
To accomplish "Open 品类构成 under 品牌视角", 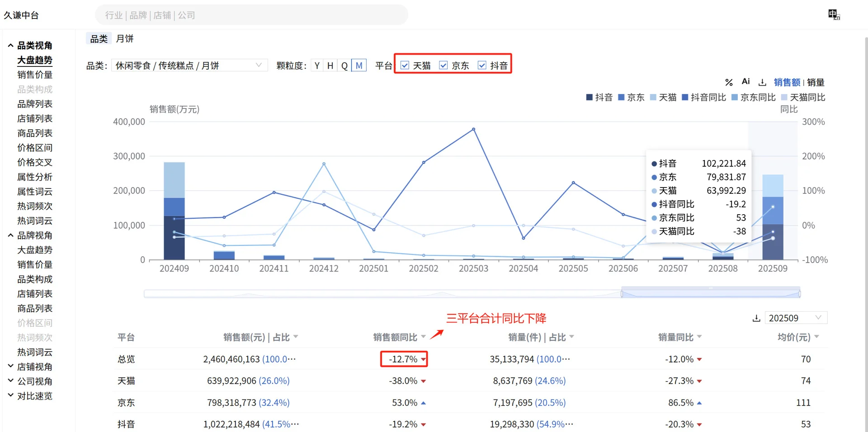I will [35, 279].
